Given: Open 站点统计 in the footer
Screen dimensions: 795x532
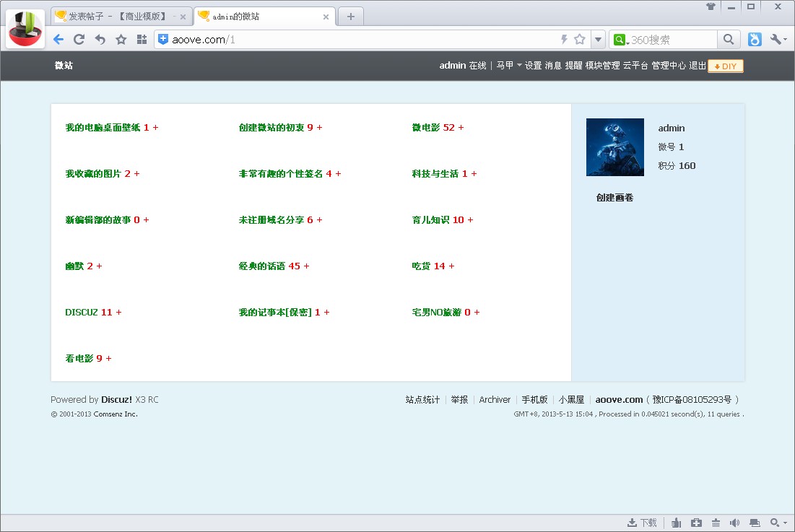Looking at the screenshot, I should pyautogui.click(x=422, y=400).
